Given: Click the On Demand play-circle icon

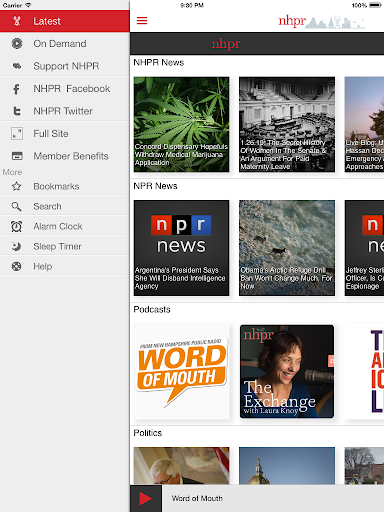Looking at the screenshot, I should click(17, 43).
